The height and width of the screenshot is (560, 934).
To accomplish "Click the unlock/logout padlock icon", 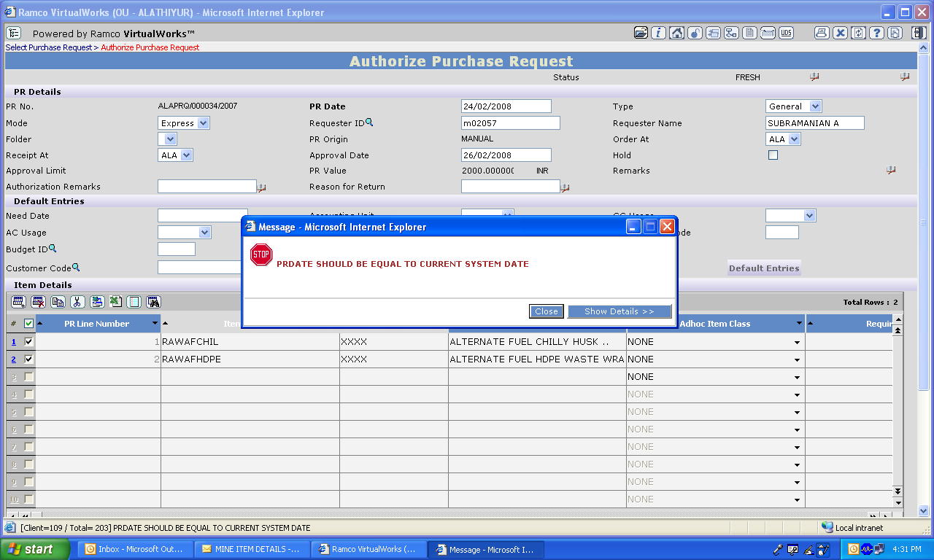I will [695, 33].
